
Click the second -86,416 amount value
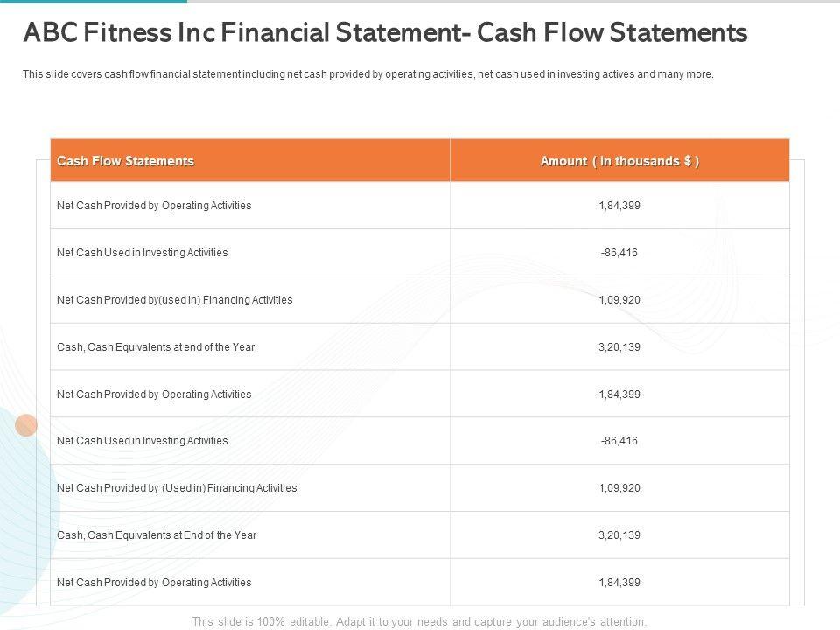coord(619,441)
